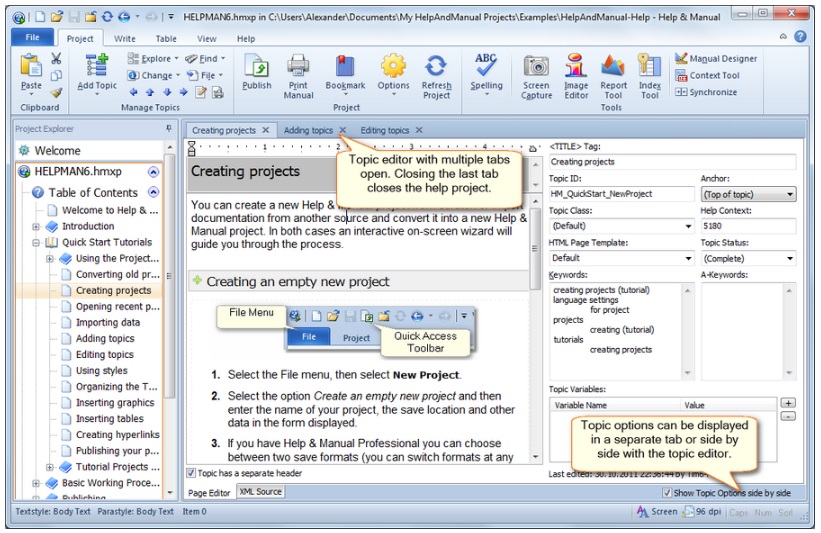Screen dimensions: 821x533
Task: Switch to the Adding topics tab
Action: [x=308, y=130]
